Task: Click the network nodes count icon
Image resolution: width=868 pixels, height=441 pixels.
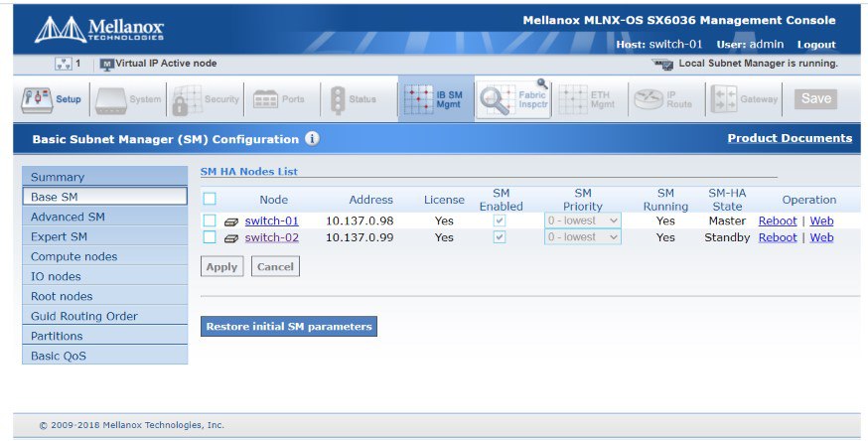Action: pos(64,64)
